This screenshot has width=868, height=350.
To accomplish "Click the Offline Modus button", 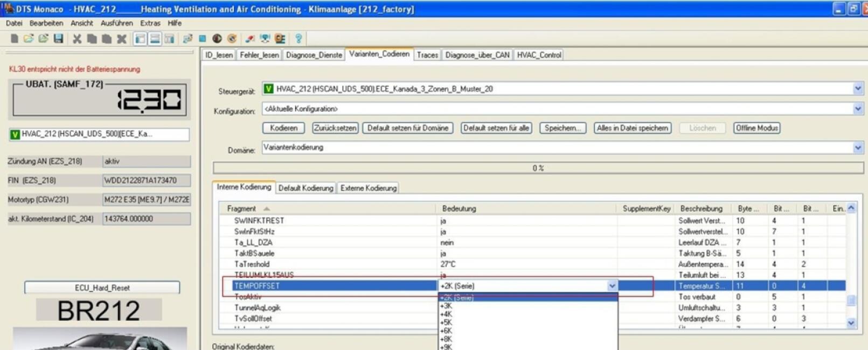I will point(756,128).
